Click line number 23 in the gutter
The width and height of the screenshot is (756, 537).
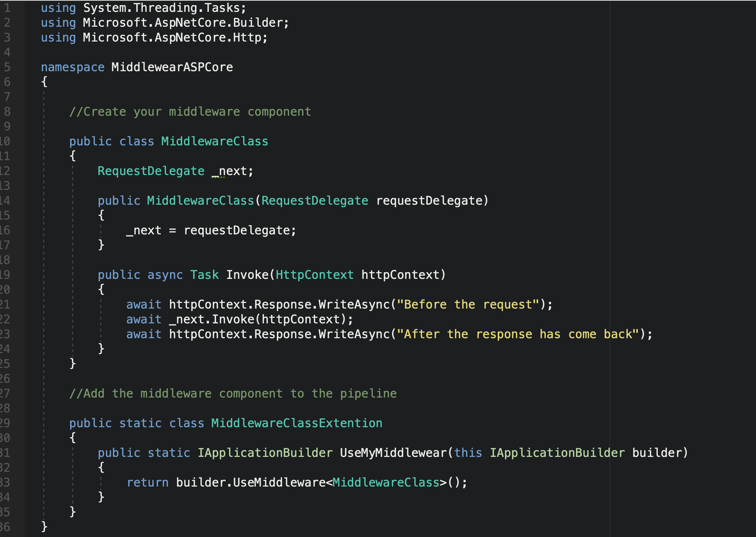click(7, 334)
